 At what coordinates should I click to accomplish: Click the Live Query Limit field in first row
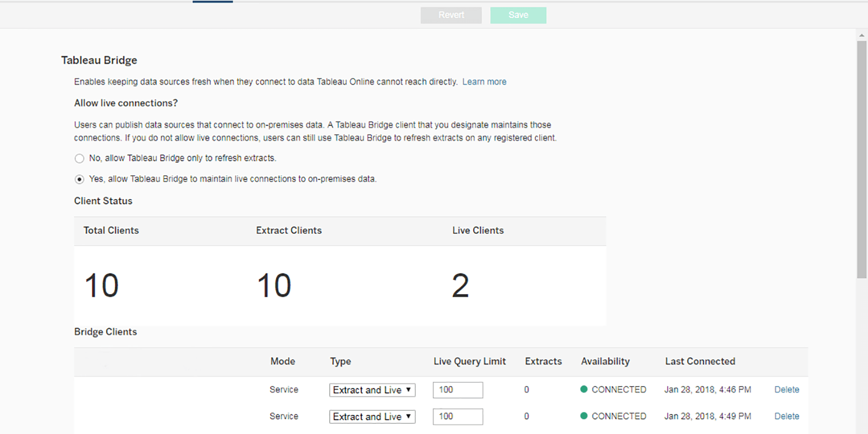tap(457, 390)
